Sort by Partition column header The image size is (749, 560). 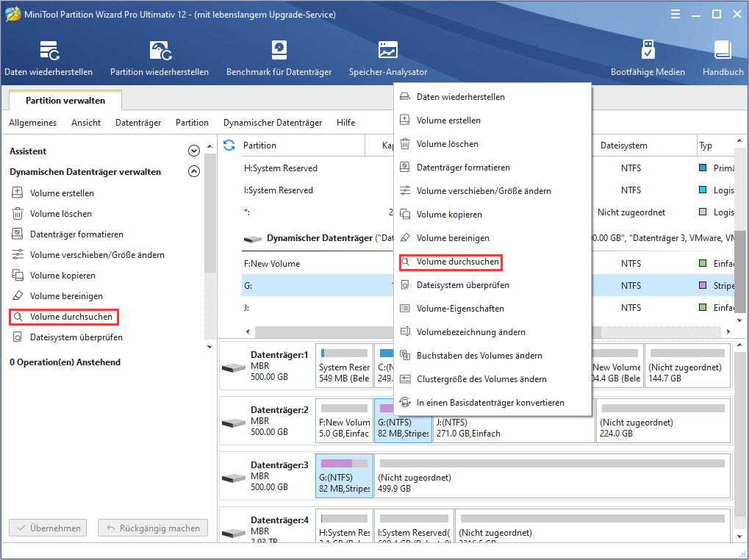pos(259,146)
